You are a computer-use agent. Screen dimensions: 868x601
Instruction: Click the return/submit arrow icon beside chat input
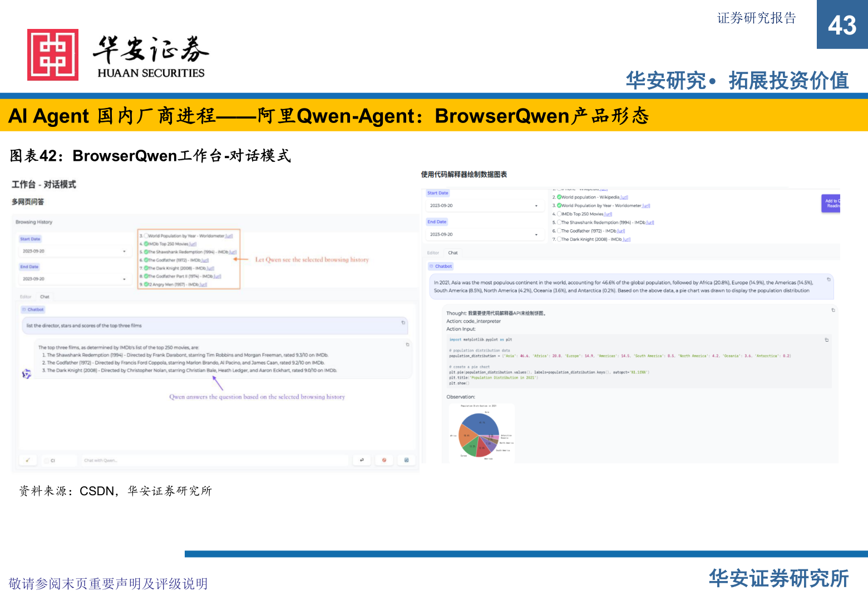pyautogui.click(x=362, y=460)
